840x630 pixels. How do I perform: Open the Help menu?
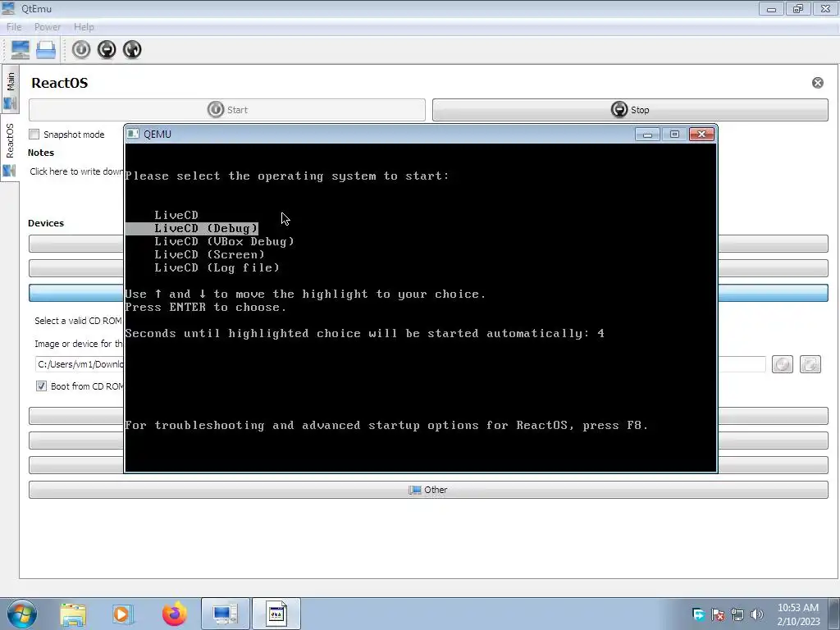tap(84, 27)
